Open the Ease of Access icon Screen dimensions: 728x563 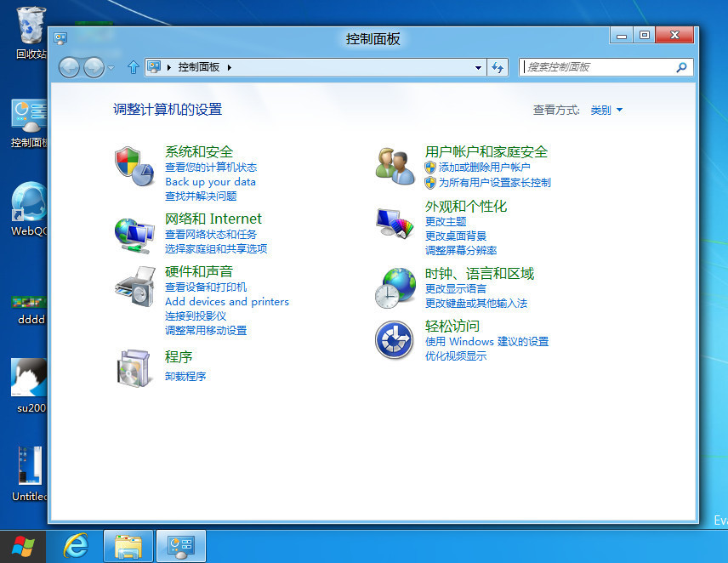tap(394, 339)
